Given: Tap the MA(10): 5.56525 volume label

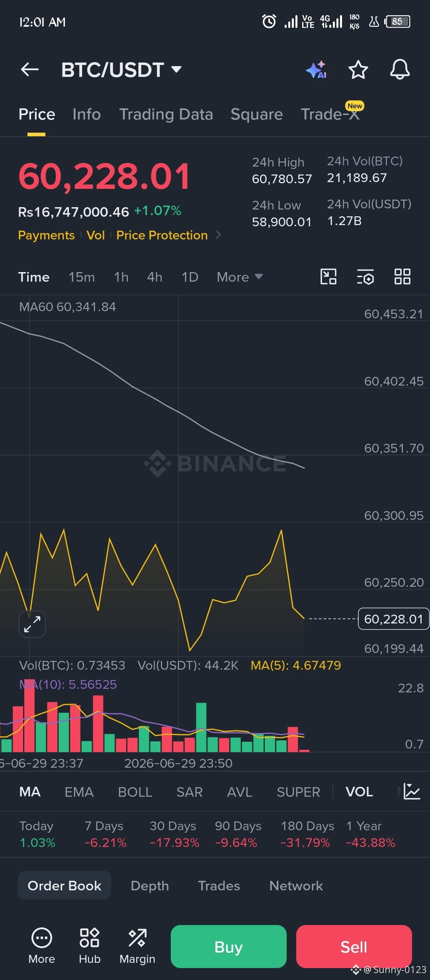Looking at the screenshot, I should (68, 684).
